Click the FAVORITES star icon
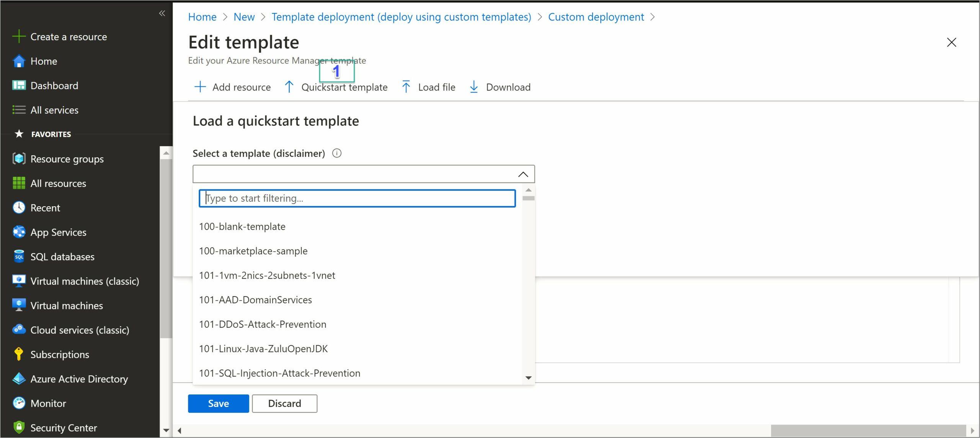980x438 pixels. [x=19, y=134]
